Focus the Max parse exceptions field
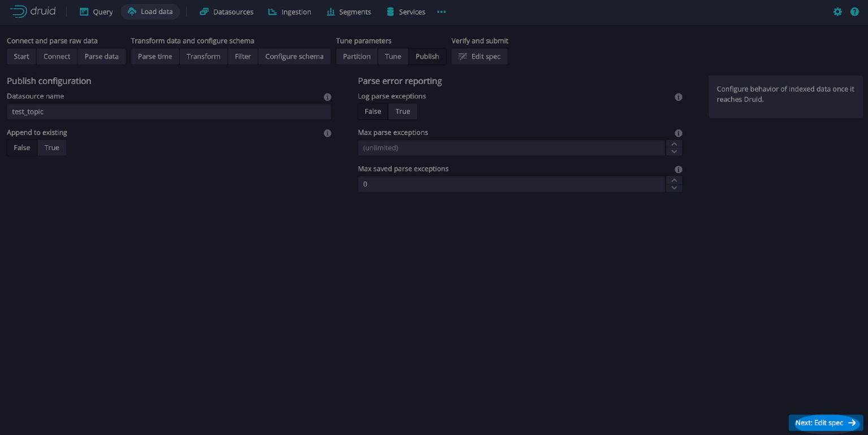This screenshot has width=868, height=435. click(511, 148)
